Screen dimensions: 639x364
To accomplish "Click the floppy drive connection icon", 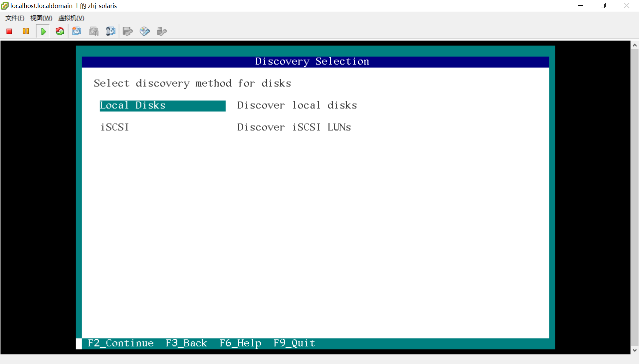I will coord(127,31).
